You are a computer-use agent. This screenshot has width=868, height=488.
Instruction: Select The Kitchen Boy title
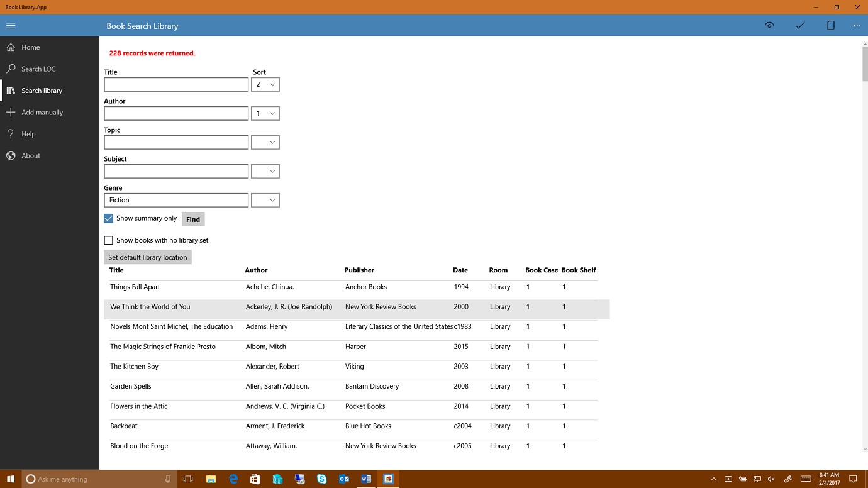click(x=134, y=367)
